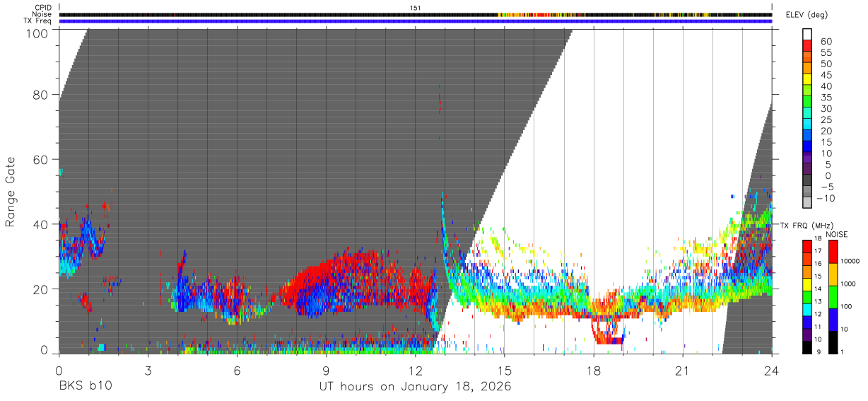868x401 pixels.
Task: Click the UT hours on January 18, 2026 title
Action: point(415,388)
